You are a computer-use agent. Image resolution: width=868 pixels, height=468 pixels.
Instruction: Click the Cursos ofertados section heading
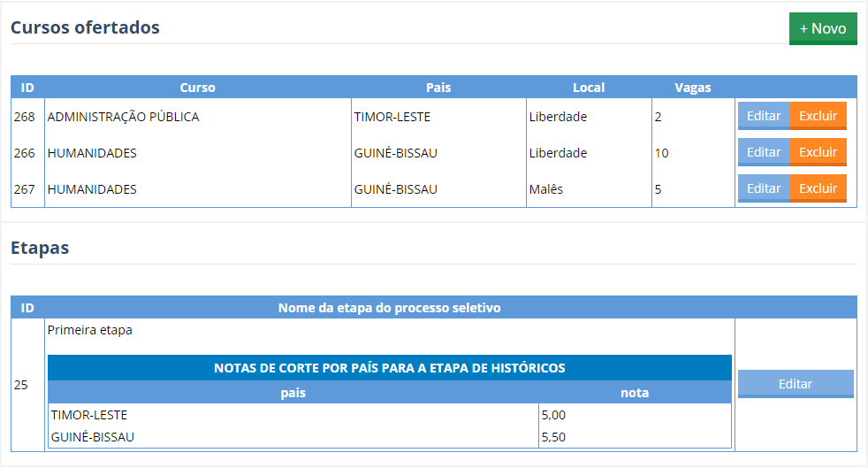(85, 27)
